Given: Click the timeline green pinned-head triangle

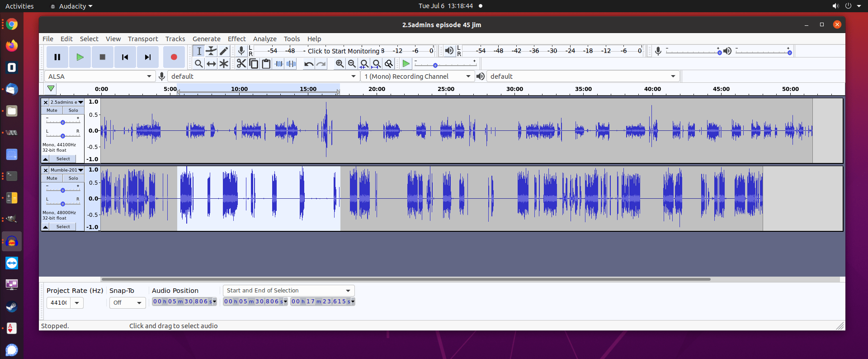Looking at the screenshot, I should point(51,89).
